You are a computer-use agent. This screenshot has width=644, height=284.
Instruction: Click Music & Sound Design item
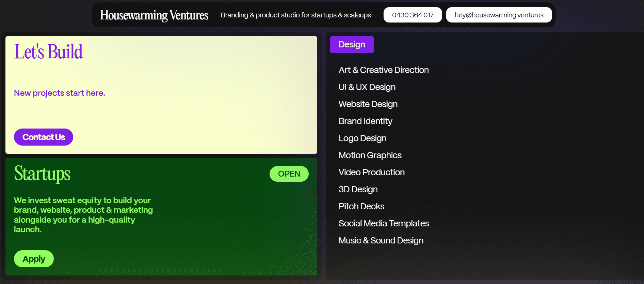point(381,240)
